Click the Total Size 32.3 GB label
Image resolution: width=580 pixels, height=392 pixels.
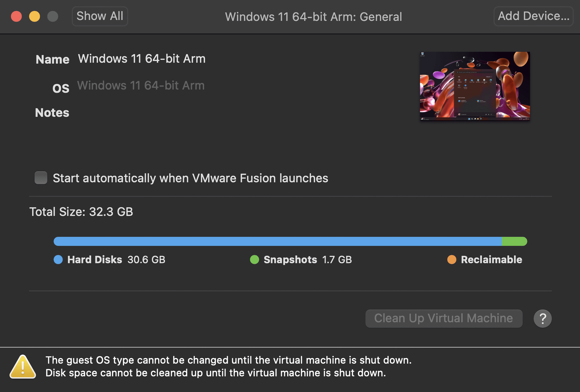[x=81, y=211]
